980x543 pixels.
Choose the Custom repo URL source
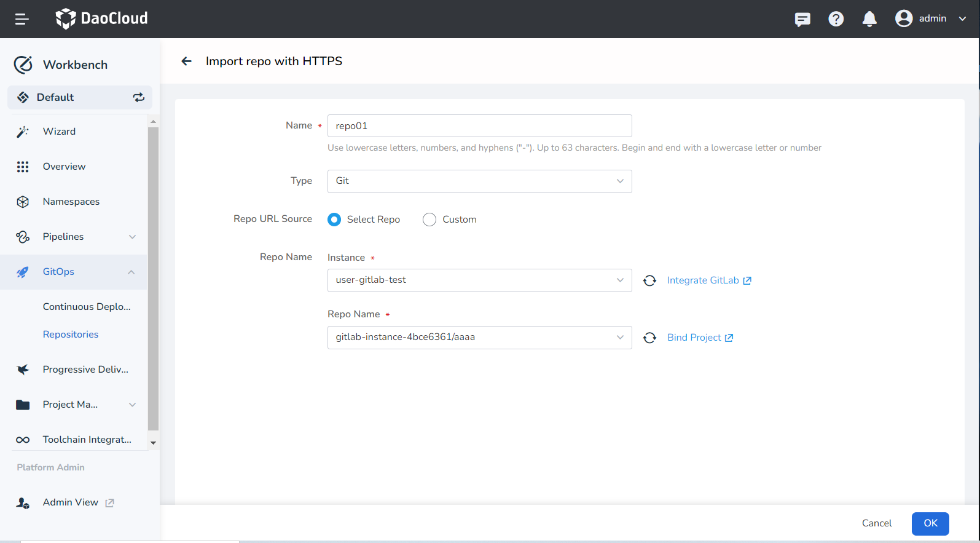429,220
